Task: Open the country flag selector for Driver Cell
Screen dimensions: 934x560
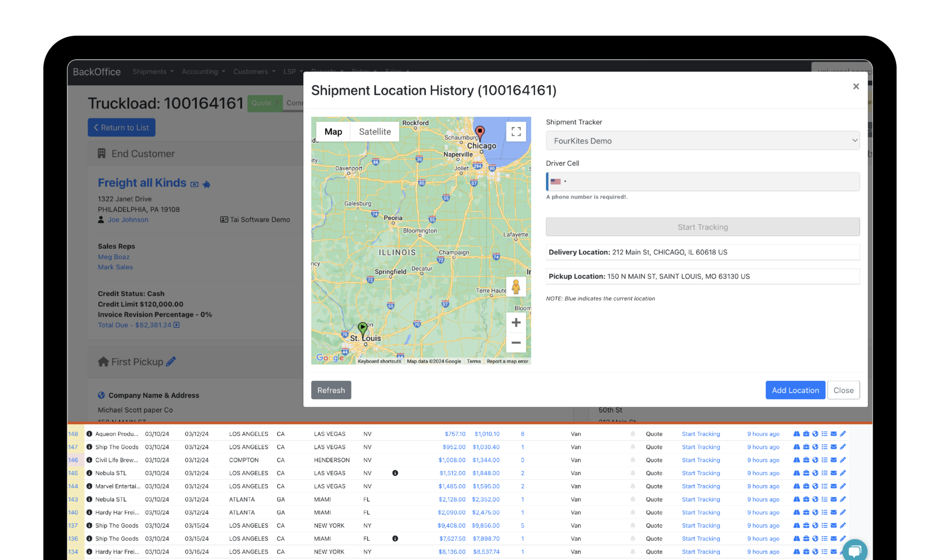Action: click(x=558, y=181)
